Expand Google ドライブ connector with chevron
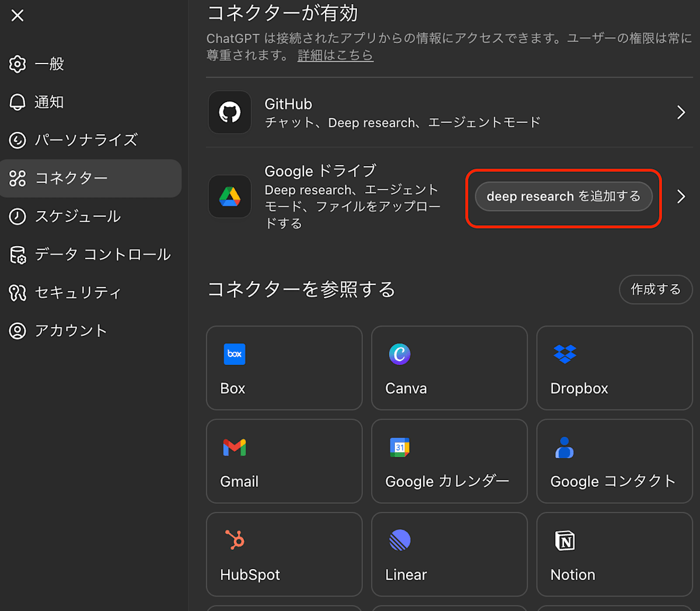The image size is (700, 611). 681,196
